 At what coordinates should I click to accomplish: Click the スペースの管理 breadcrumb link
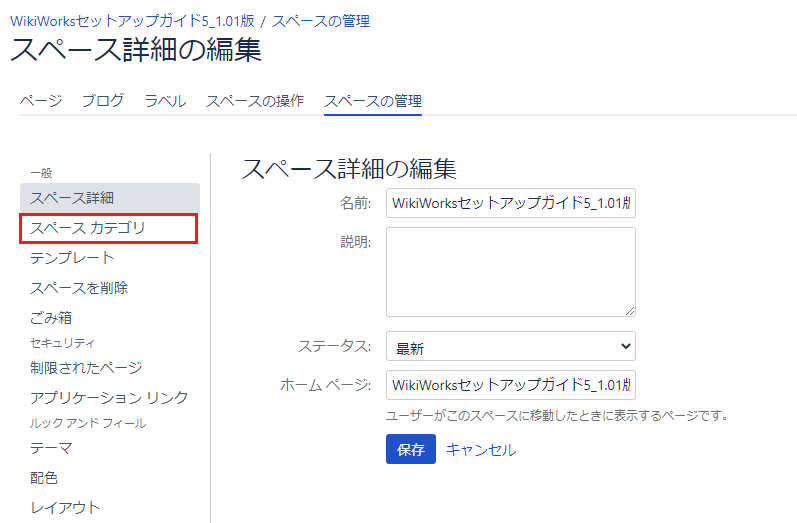pos(321,20)
